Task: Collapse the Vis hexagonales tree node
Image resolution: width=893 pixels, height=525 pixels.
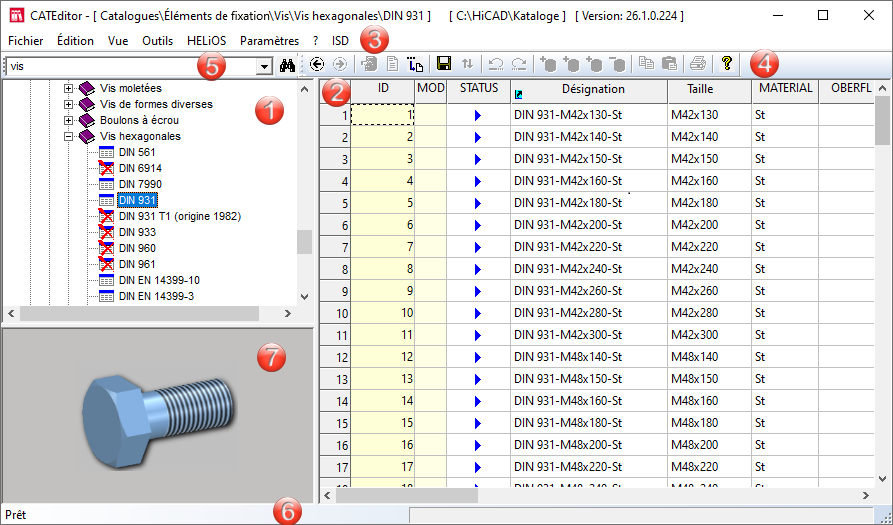Action: click(69, 136)
